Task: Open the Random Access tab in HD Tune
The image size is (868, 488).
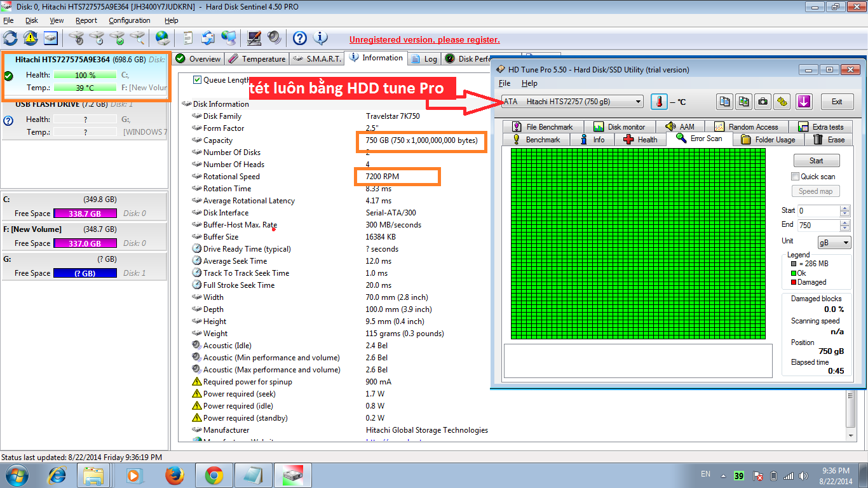Action: pyautogui.click(x=747, y=127)
